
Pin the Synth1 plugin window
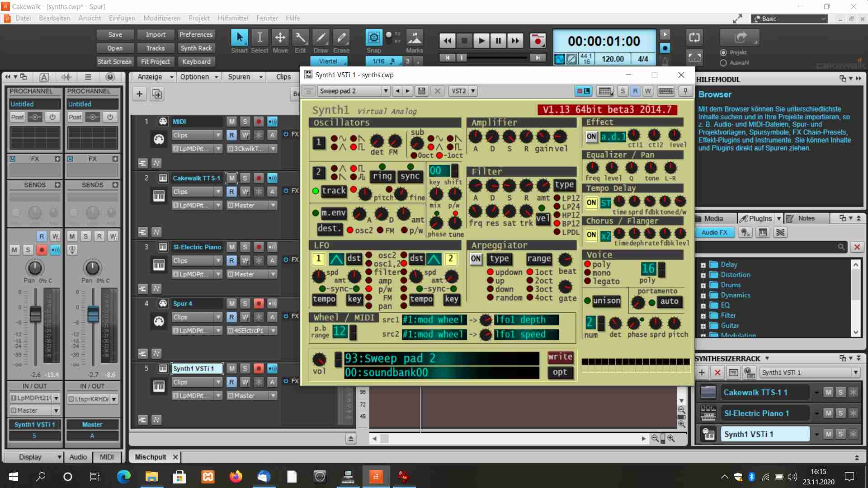(x=685, y=91)
